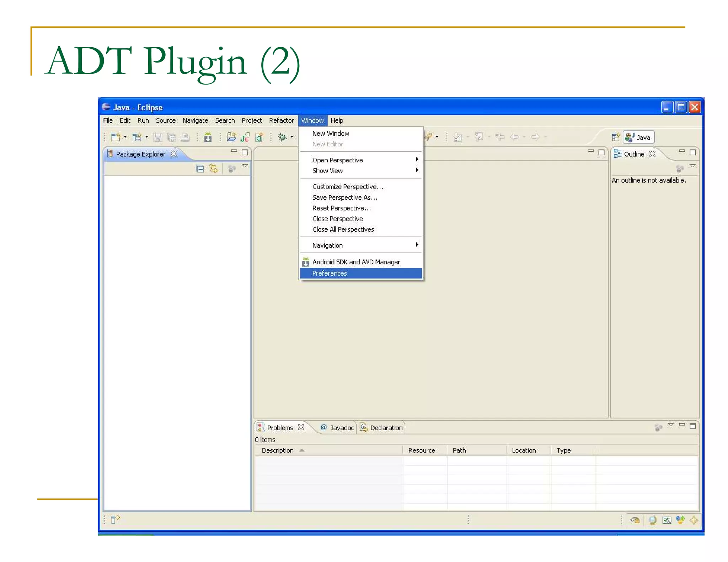Click the Type column header
This screenshot has width=728, height=562.
[573, 450]
